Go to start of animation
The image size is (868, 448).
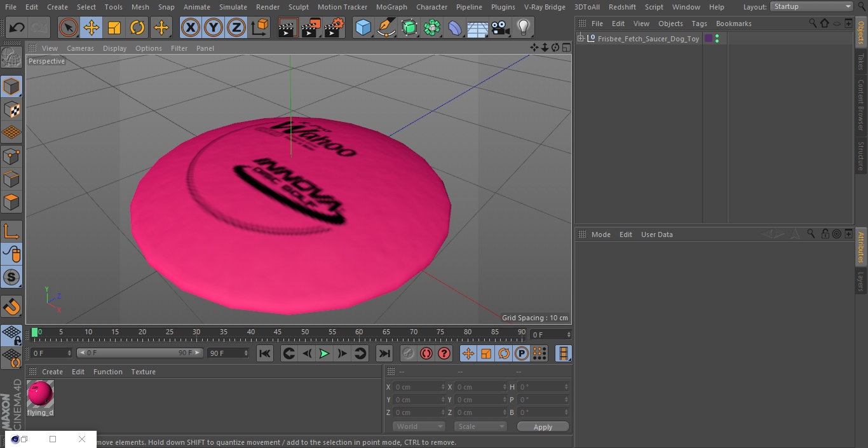[265, 353]
